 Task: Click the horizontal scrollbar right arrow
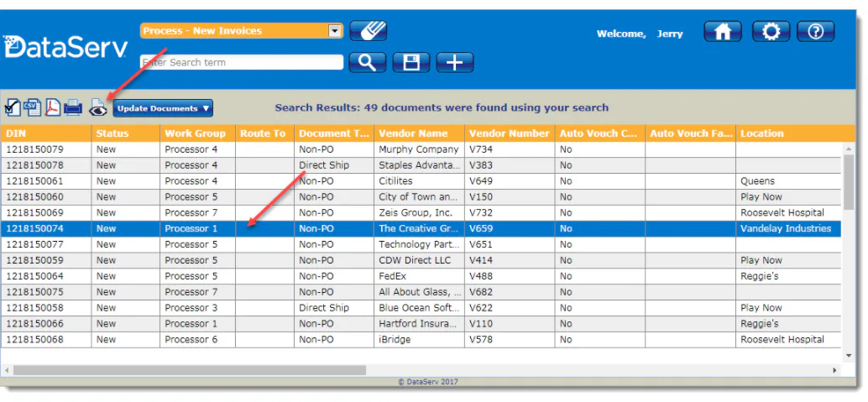tap(834, 370)
